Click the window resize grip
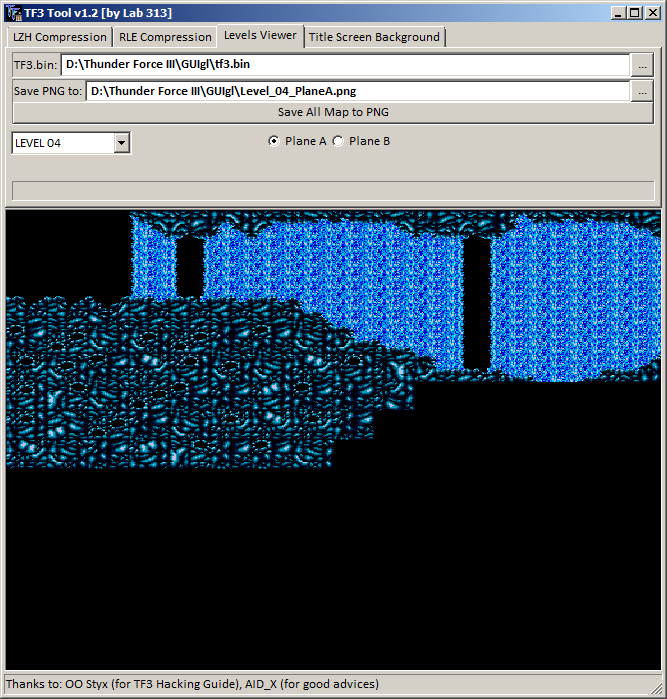The width and height of the screenshot is (667, 699). point(656,688)
